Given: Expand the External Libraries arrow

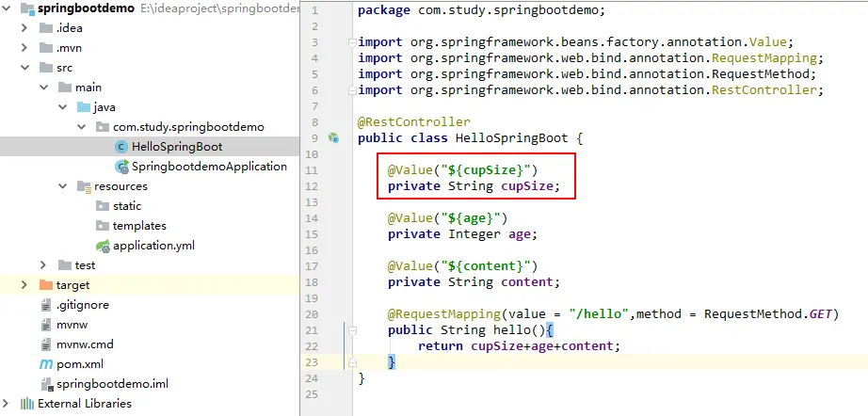Looking at the screenshot, I should tap(7, 403).
